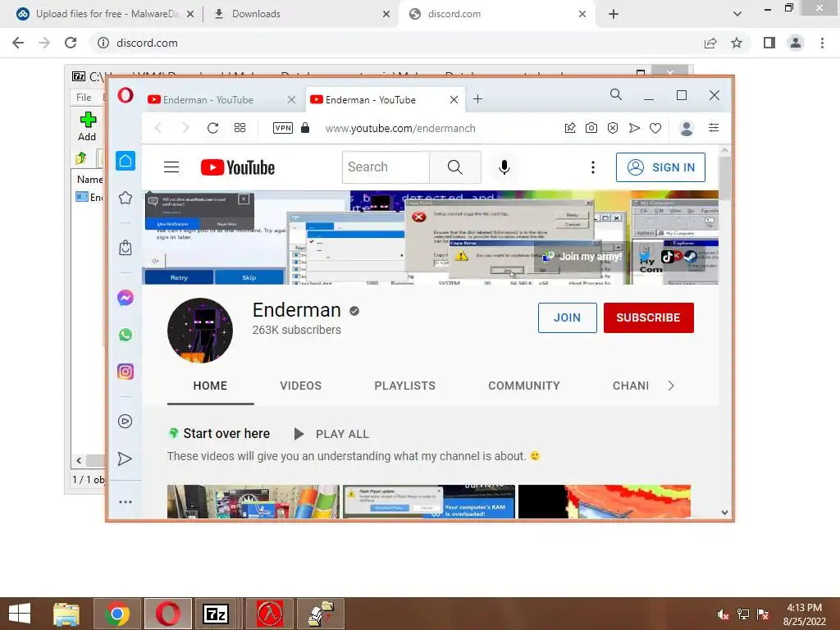The image size is (840, 630).
Task: Switch to the COMMUNITY tab
Action: click(x=524, y=386)
